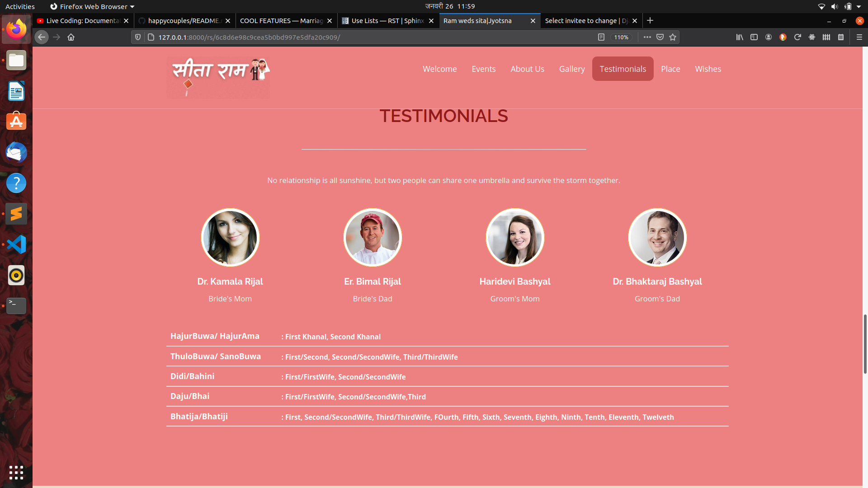The width and height of the screenshot is (868, 488).
Task: Open Ubuntu Software store in dock
Action: (x=16, y=122)
